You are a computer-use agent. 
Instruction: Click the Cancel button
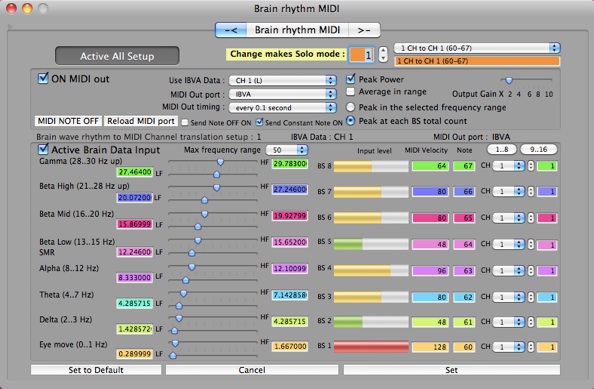point(252,370)
